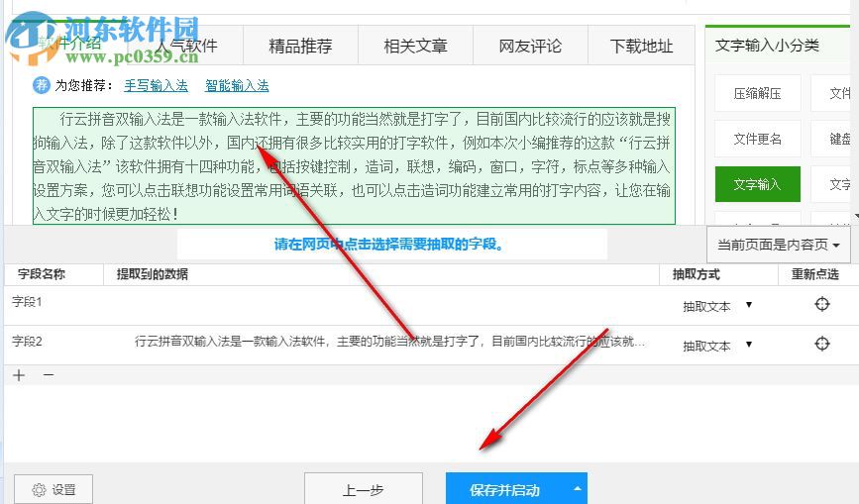Switch to the 人气软件 tab

pyautogui.click(x=186, y=46)
